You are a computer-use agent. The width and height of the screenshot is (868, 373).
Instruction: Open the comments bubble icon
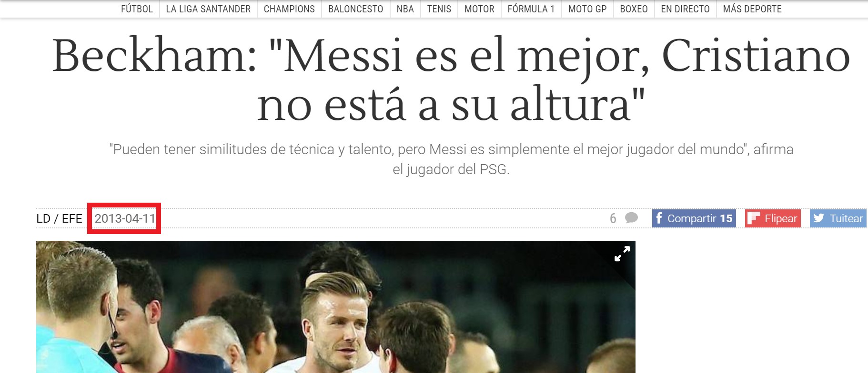[x=631, y=218]
